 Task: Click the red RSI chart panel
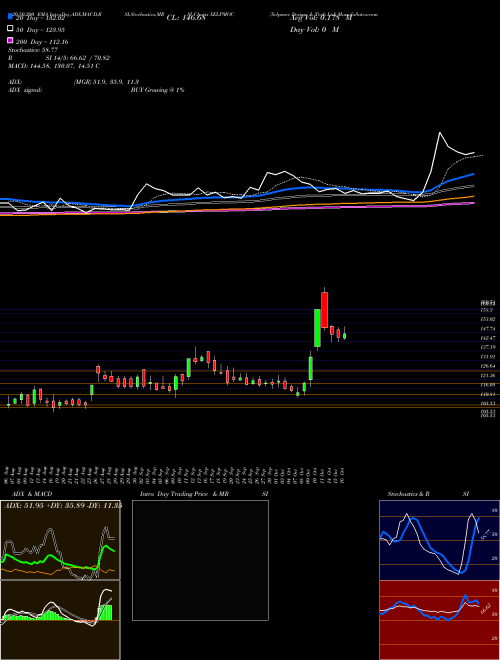pos(439,620)
